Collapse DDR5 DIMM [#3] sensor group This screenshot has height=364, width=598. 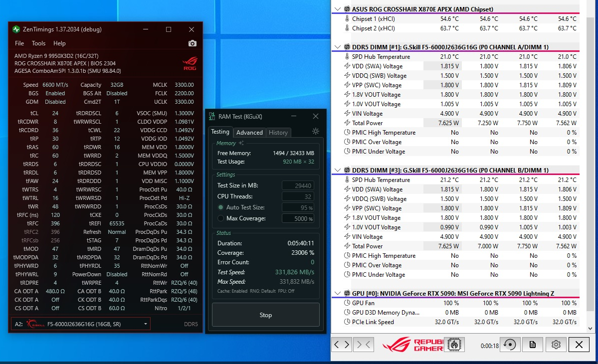[338, 170]
